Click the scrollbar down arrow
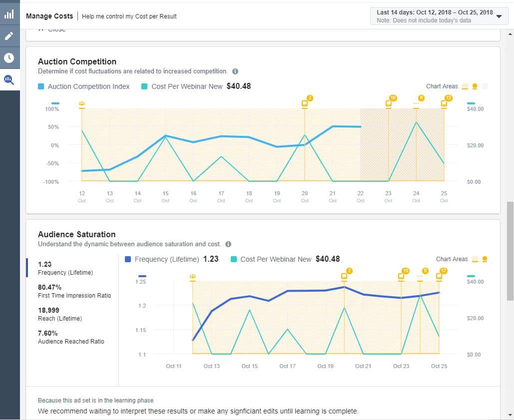The height and width of the screenshot is (420, 514). point(510,415)
